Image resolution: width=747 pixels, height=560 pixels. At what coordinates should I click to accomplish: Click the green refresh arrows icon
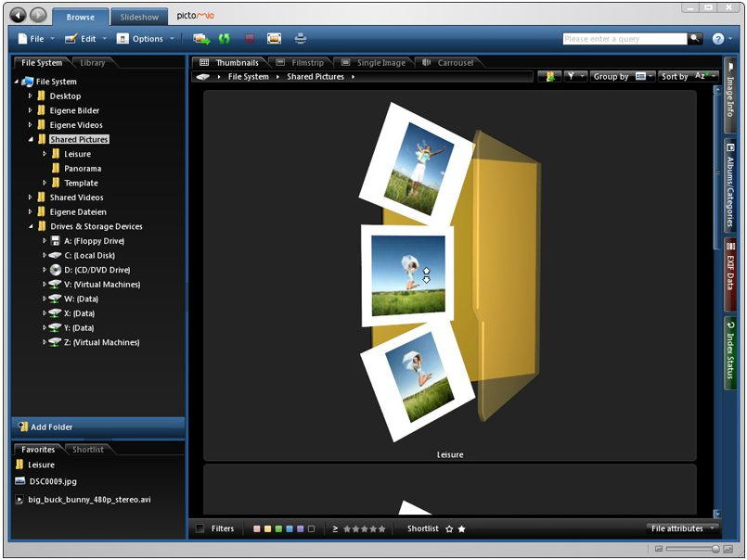224,39
